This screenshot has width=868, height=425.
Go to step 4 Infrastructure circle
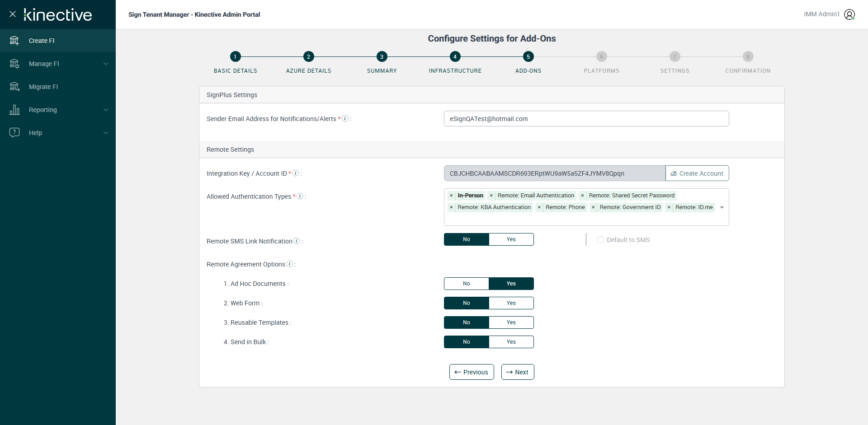coord(455,56)
